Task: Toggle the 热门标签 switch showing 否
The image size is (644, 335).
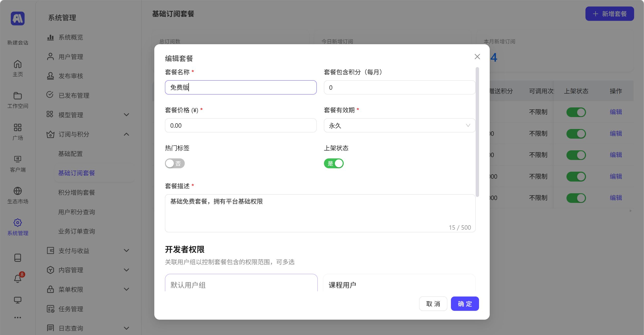Action: coord(175,163)
